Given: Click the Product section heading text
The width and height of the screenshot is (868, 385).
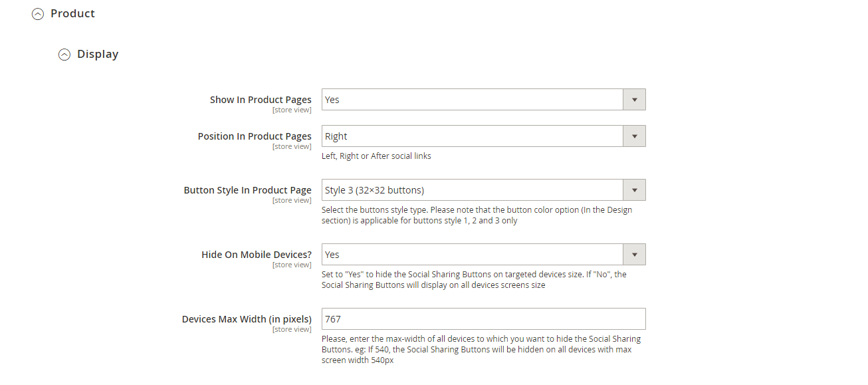Looking at the screenshot, I should [72, 13].
